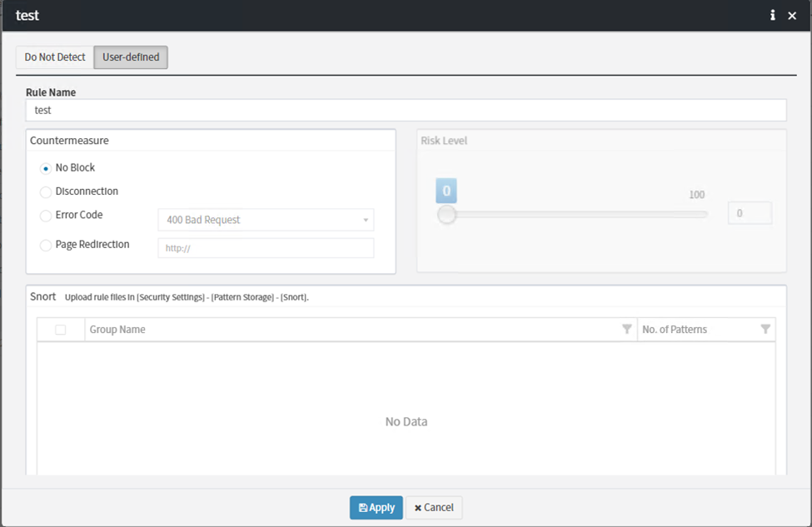Click the Page Redirection http:// URL field
Viewport: 812px width, 527px height.
tap(266, 248)
